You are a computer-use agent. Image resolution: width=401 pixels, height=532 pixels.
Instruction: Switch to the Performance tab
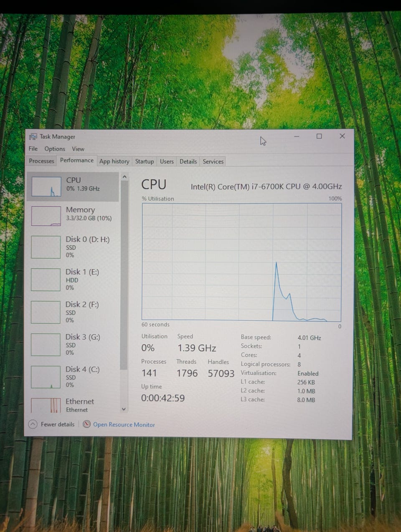(x=77, y=160)
